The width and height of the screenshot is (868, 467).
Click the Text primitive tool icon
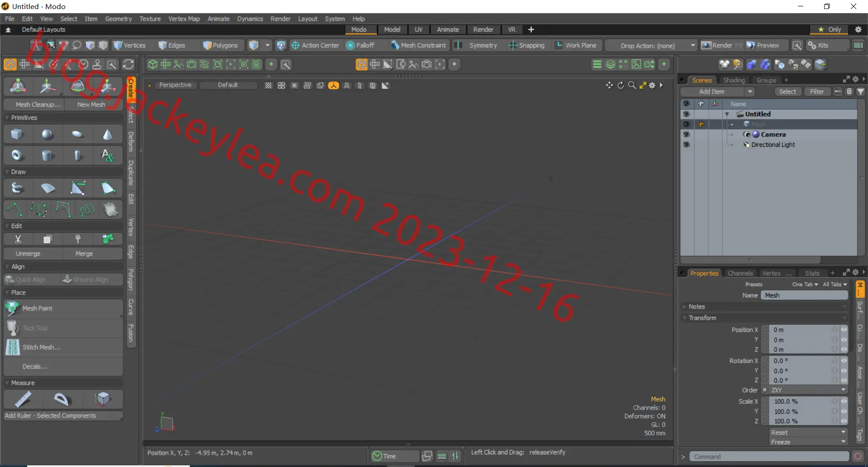[108, 156]
